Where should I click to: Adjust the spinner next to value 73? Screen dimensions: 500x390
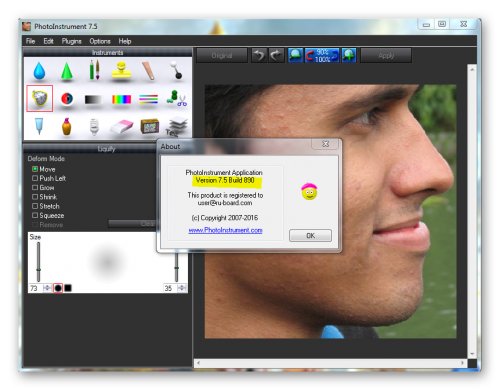[48, 288]
